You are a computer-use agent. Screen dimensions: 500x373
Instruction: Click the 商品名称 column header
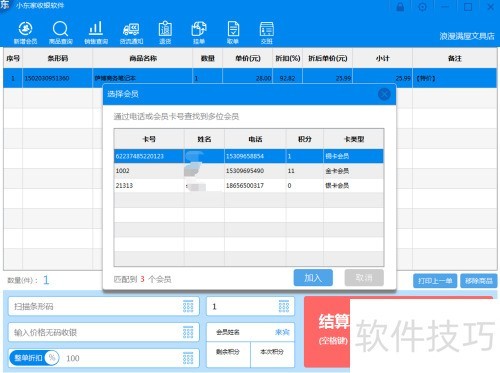(x=143, y=58)
